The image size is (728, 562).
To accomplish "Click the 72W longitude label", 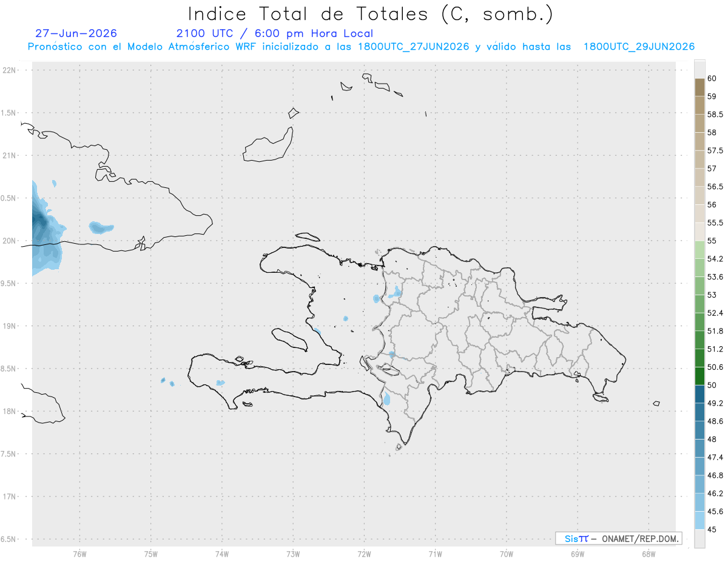I will pos(364,554).
